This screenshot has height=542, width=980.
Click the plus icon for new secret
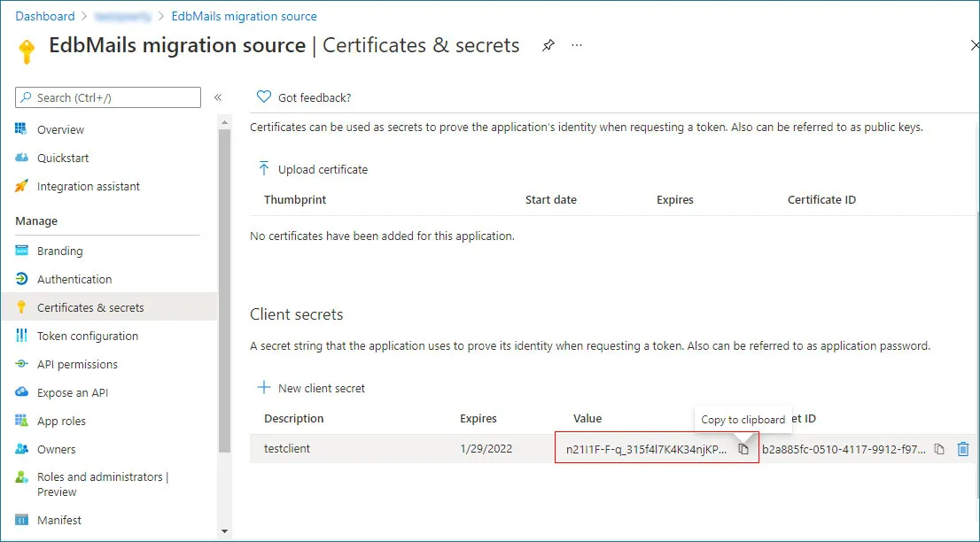pos(264,388)
